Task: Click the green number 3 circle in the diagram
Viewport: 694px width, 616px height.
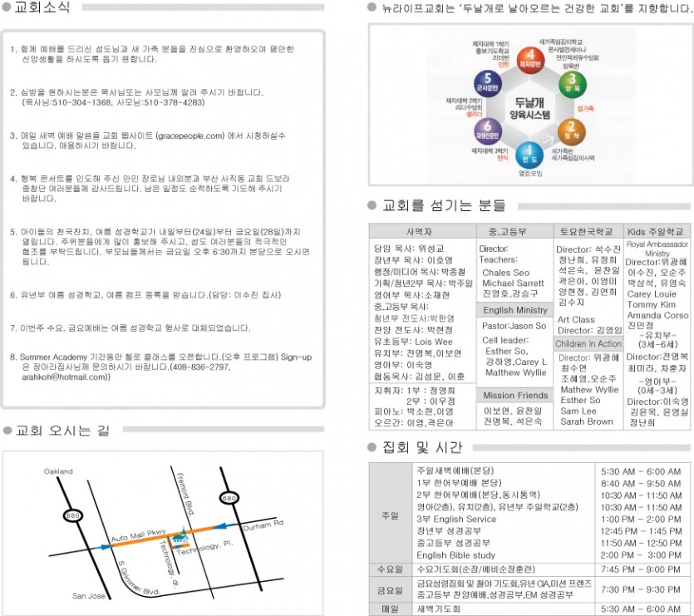Action: pyautogui.click(x=573, y=84)
